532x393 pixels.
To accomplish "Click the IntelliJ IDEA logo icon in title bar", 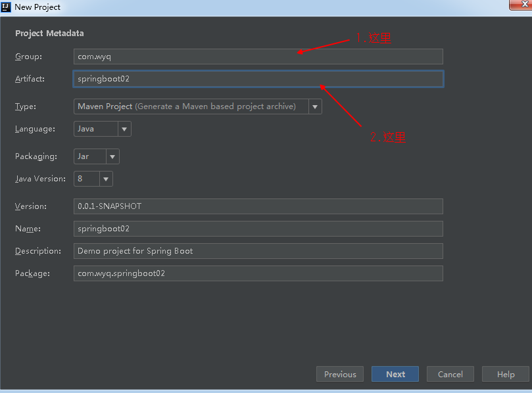I will pos(6,7).
